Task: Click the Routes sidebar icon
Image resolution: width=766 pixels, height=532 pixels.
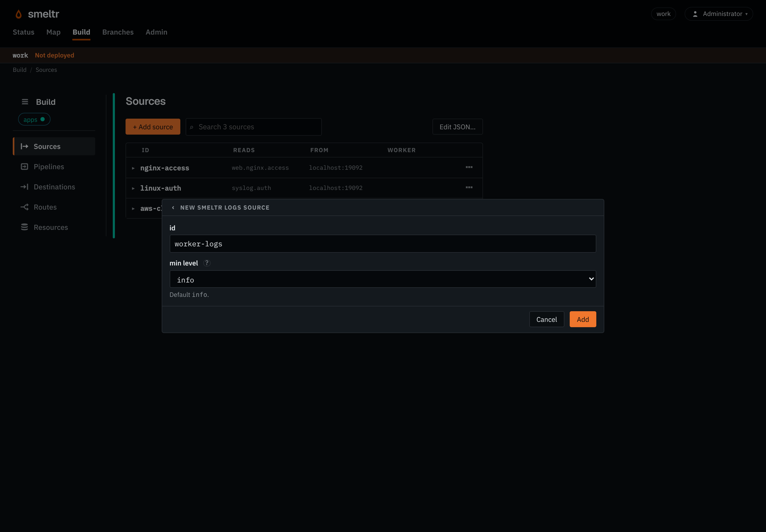Action: pos(24,207)
